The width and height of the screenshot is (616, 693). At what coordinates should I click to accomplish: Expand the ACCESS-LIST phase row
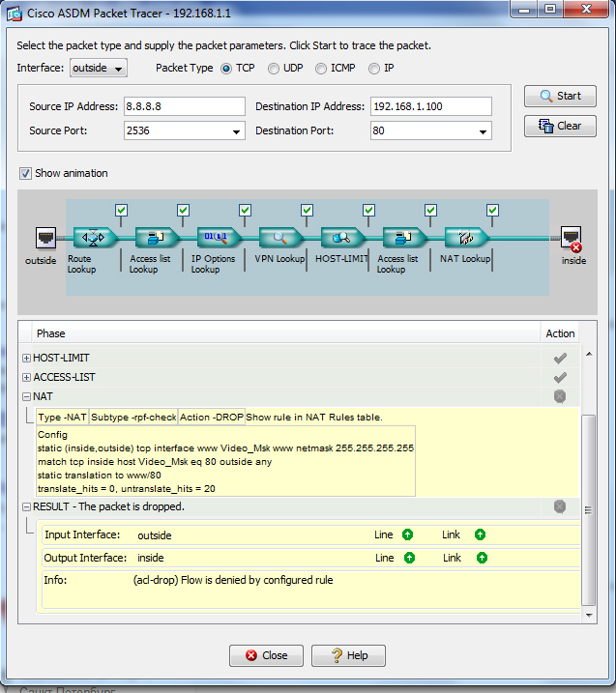tap(26, 378)
